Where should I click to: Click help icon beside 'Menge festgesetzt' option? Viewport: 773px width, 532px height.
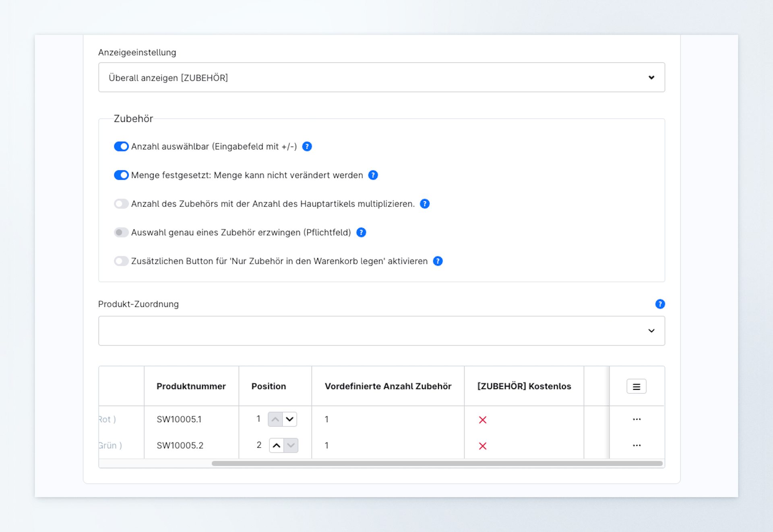[x=373, y=175]
